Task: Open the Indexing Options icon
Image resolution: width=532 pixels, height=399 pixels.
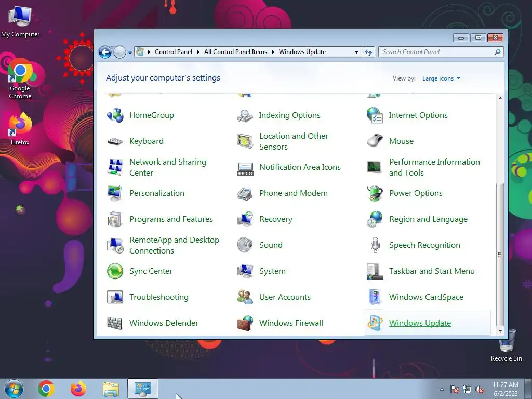Action: point(245,115)
